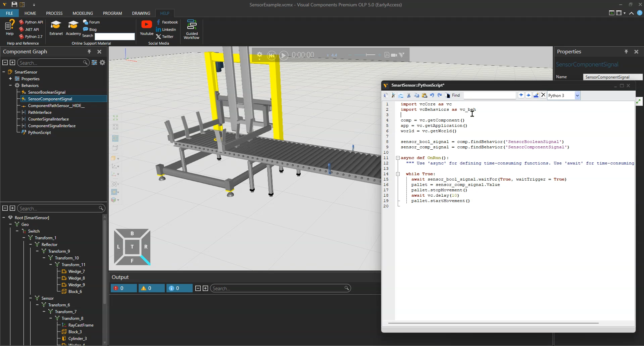Toggle the errors filter in Output
Screen dimensions: 644x346
coord(123,288)
